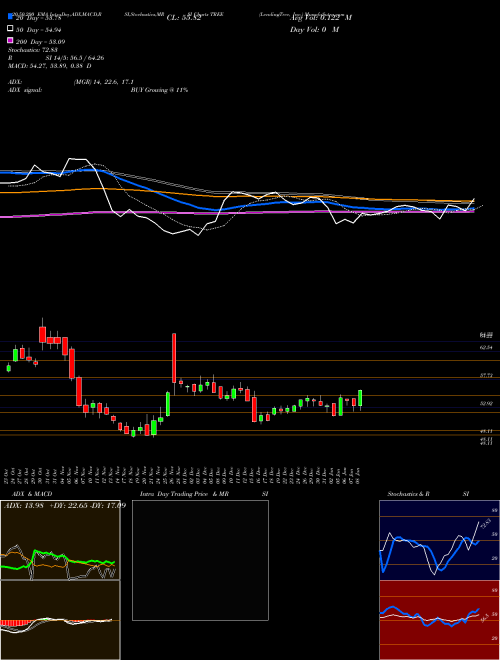Viewport: 500px width, 660px height.
Task: Click the blue 20 Day EMA legend swatch
Action: tap(11, 16)
